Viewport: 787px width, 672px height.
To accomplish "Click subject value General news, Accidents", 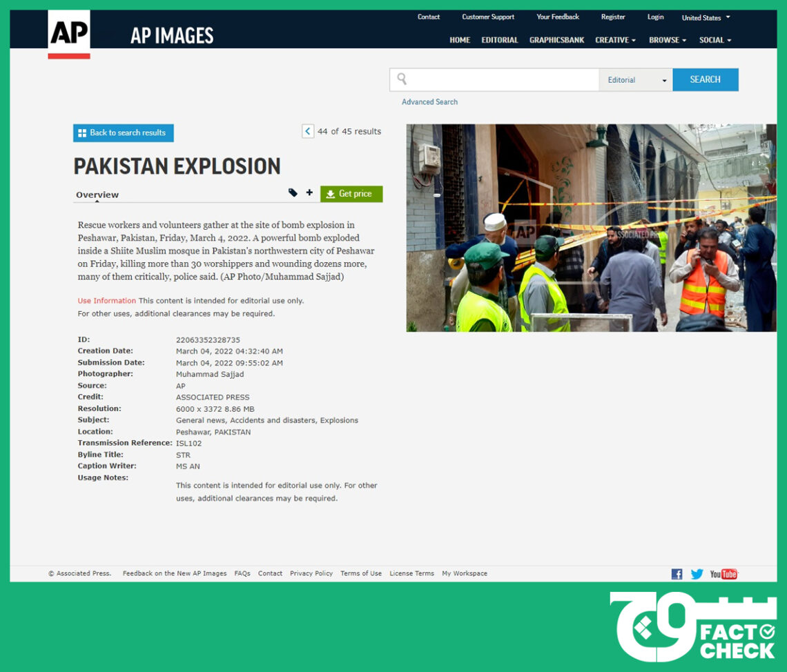I will click(x=267, y=420).
